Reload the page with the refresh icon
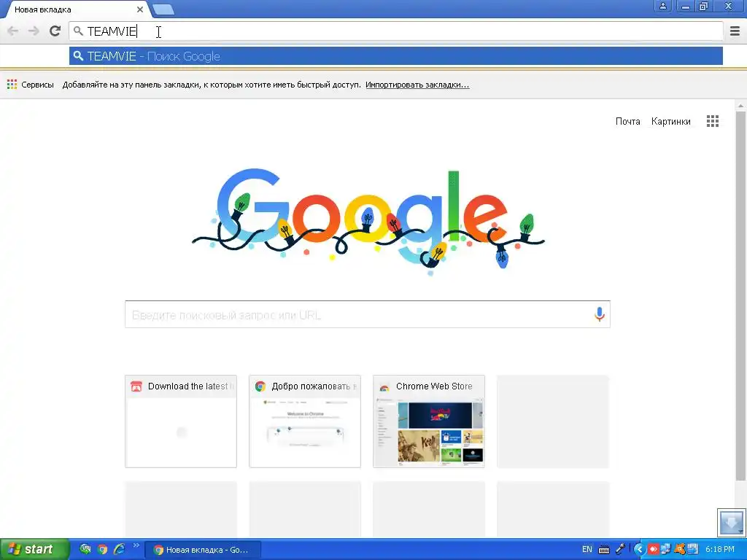 55,31
